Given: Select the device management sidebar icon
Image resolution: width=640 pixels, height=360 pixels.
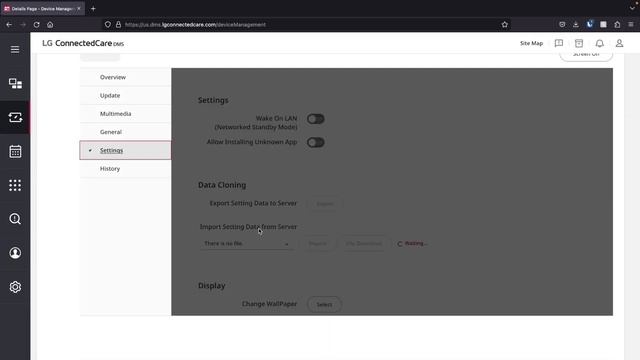Looking at the screenshot, I should point(15,118).
